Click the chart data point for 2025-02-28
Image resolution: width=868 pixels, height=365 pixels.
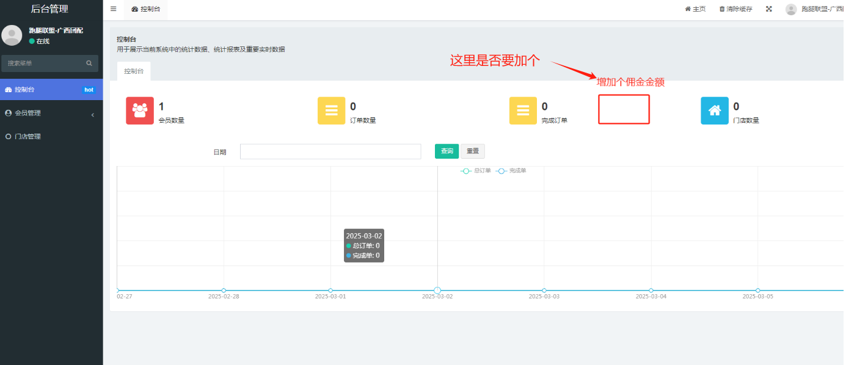(x=224, y=291)
